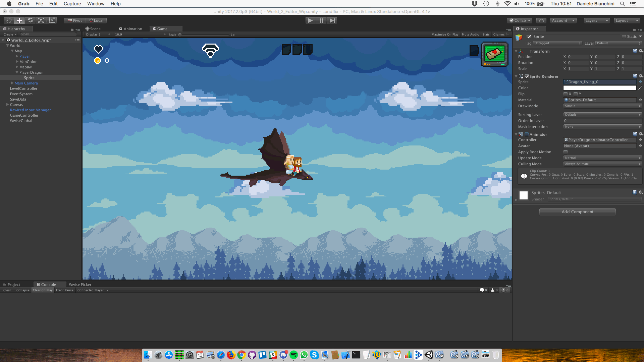
Task: Open the Window menu
Action: (96, 4)
